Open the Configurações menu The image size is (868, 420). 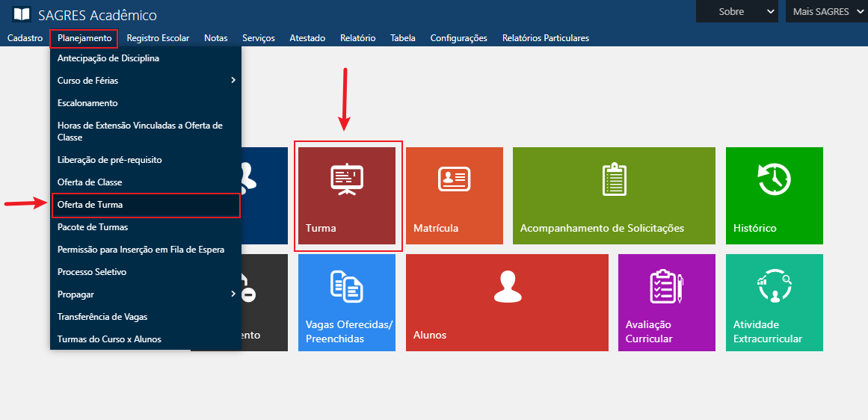[458, 38]
